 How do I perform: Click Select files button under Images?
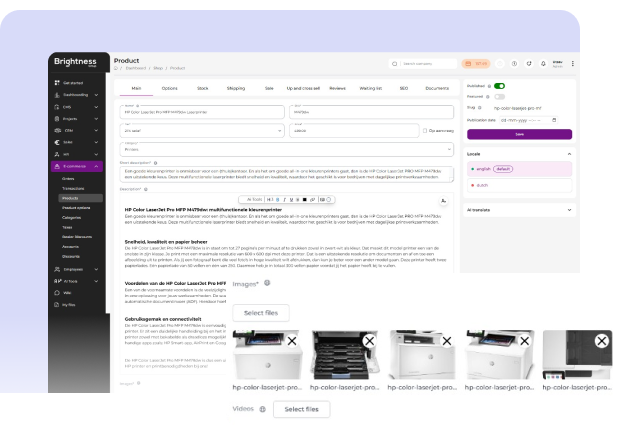coord(261,313)
